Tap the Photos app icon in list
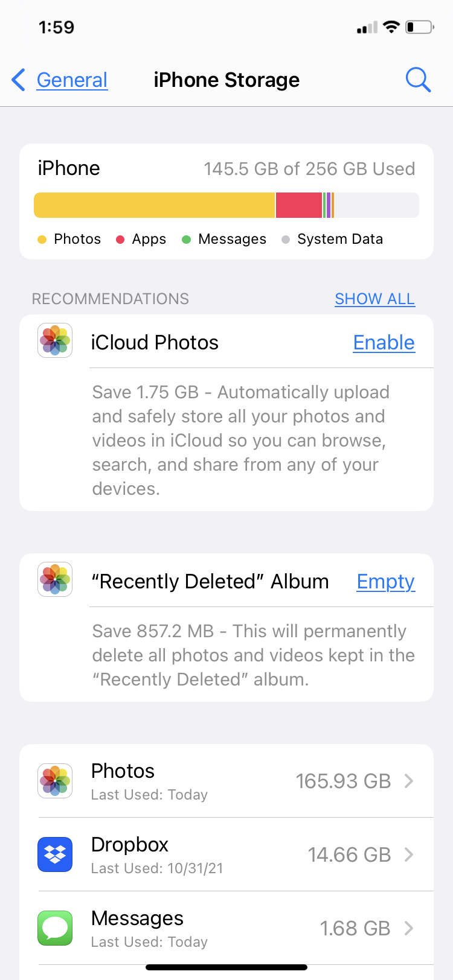 tap(55, 781)
